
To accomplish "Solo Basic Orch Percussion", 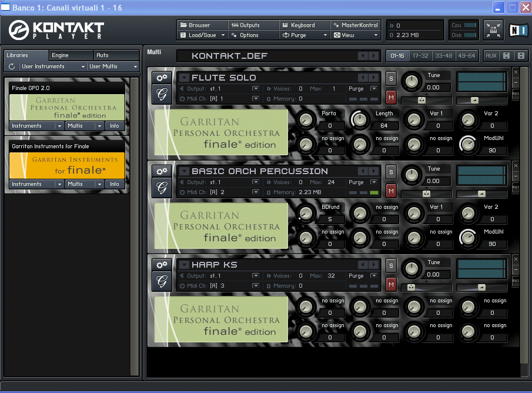I will click(391, 172).
